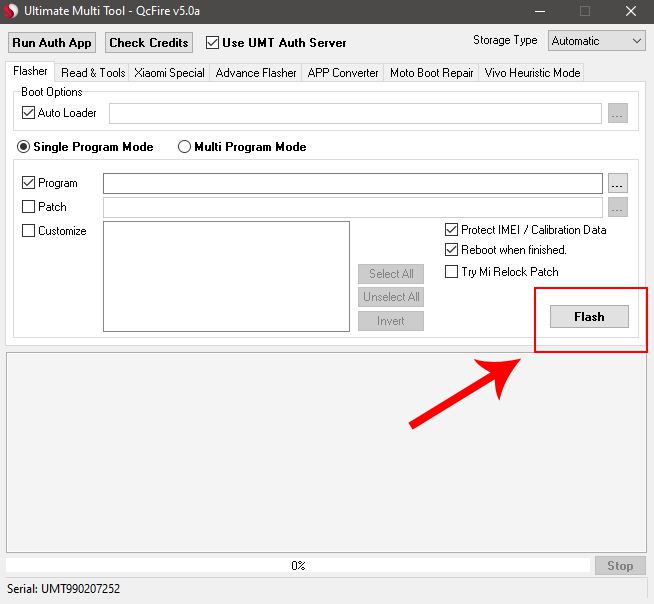Click the Ultimate Multi Tool app icon
Image resolution: width=654 pixels, height=604 pixels.
[x=10, y=10]
